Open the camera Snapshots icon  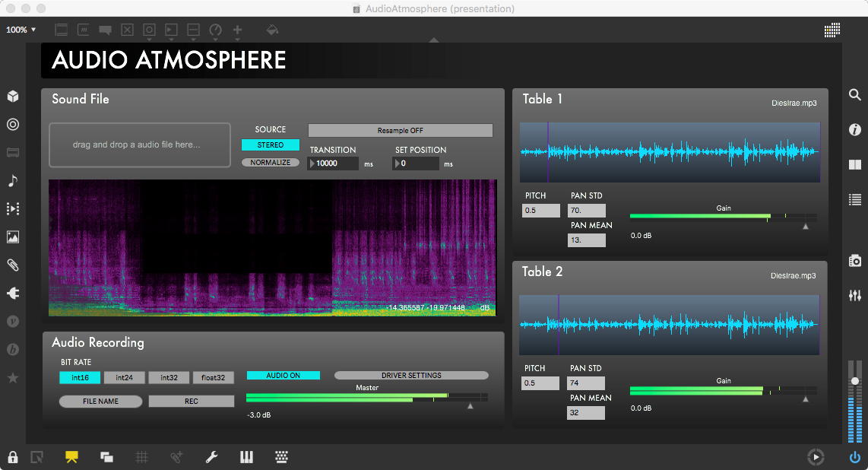click(855, 261)
